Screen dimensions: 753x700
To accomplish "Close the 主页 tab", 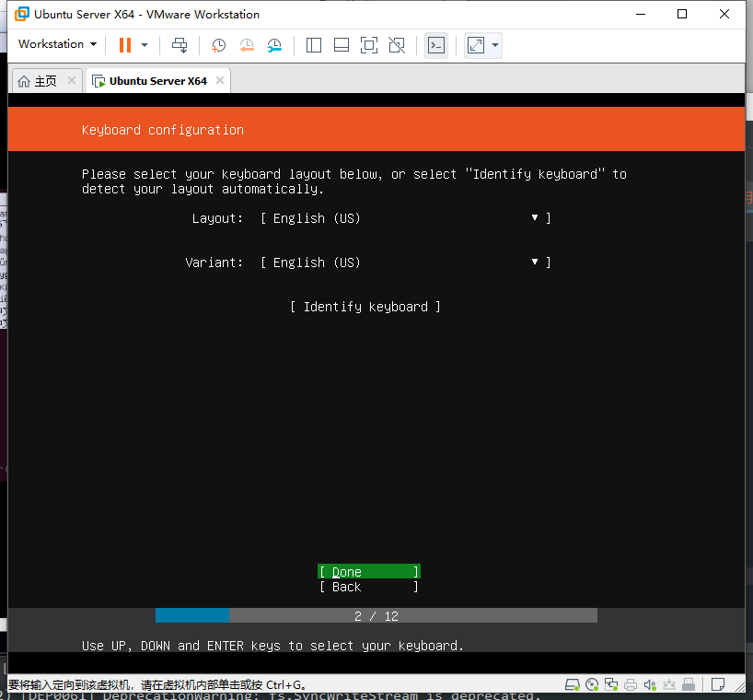I will point(72,80).
